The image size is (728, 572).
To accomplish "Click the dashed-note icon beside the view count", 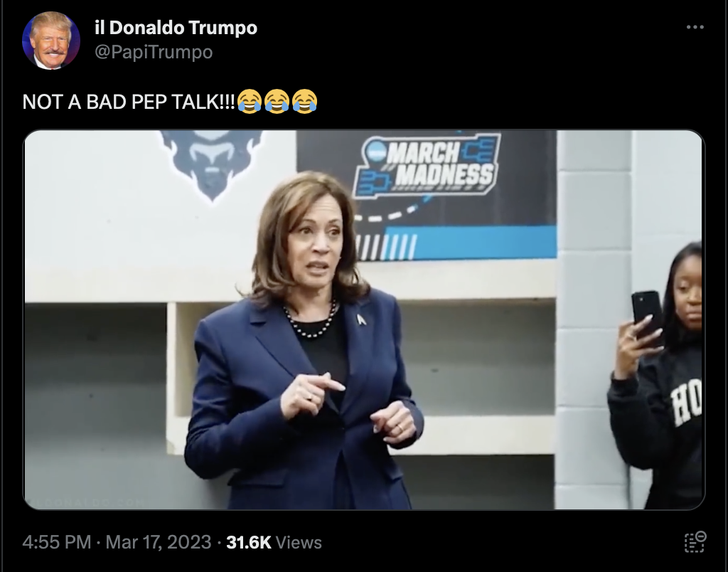I will [x=695, y=542].
